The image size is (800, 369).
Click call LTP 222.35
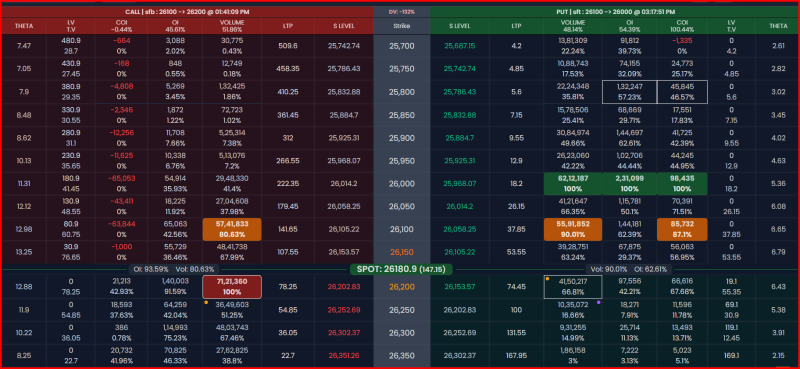point(288,183)
